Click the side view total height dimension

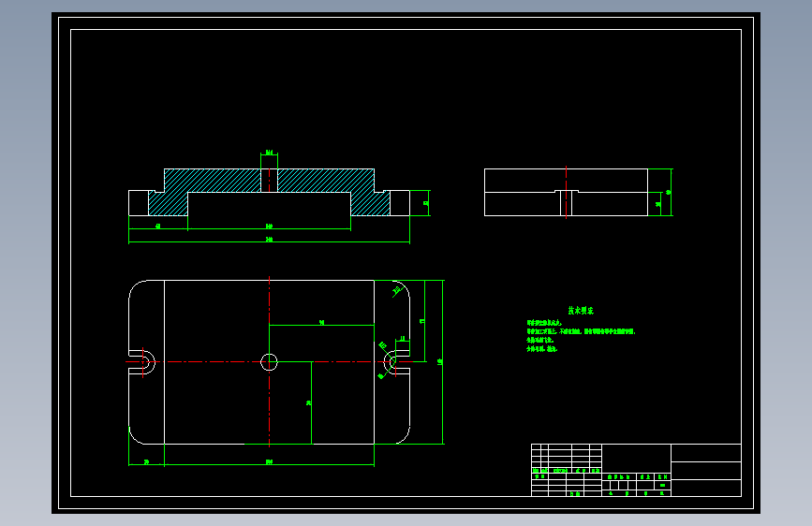click(x=669, y=192)
